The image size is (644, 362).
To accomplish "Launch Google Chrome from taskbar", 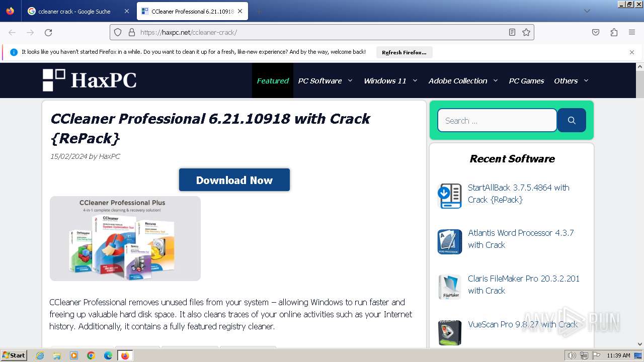I will click(91, 355).
